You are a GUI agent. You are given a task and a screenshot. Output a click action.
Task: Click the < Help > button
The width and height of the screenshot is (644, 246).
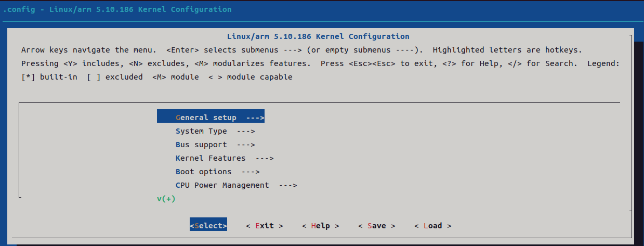click(321, 226)
